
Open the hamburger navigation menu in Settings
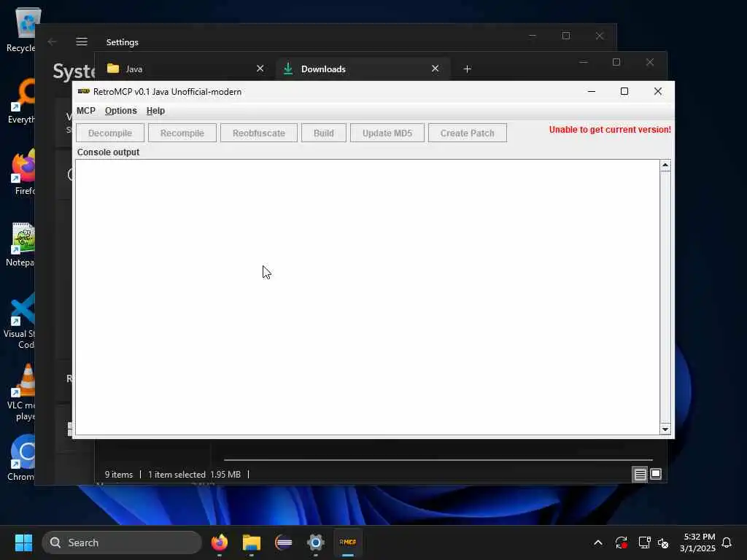[82, 42]
